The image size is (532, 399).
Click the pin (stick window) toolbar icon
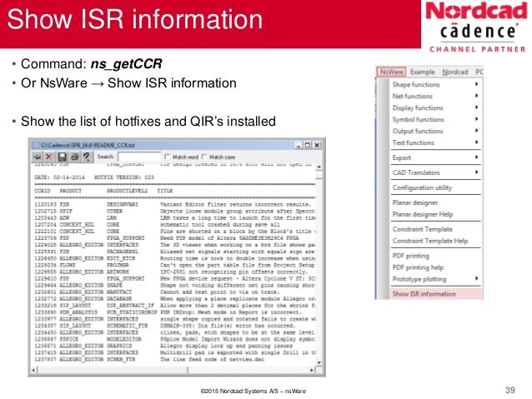(38, 157)
